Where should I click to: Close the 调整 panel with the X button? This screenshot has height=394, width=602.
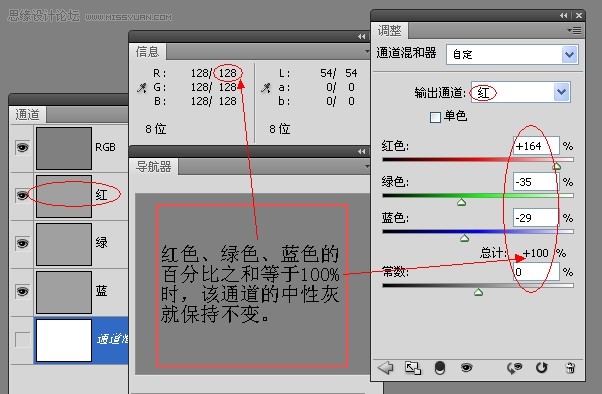(579, 15)
